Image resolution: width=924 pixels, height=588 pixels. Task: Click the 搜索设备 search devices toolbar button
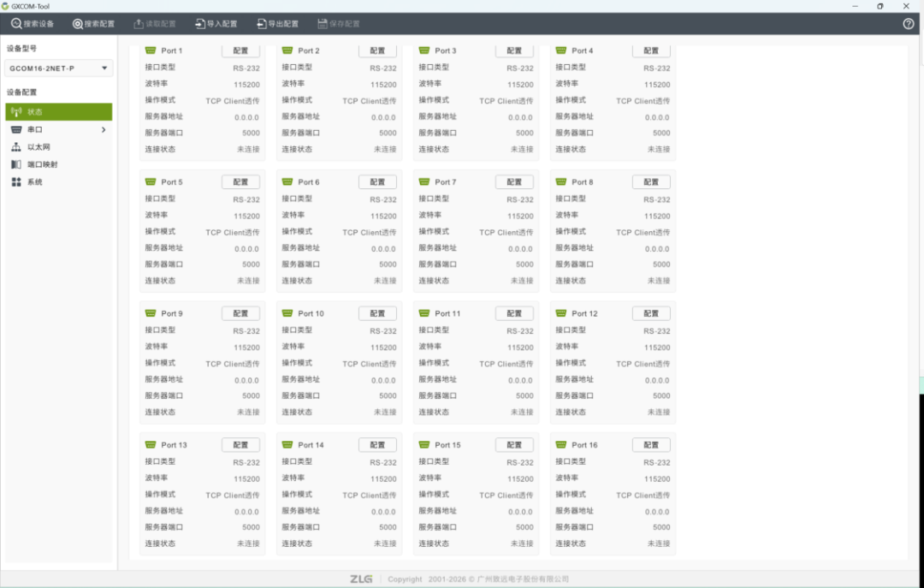(x=33, y=24)
